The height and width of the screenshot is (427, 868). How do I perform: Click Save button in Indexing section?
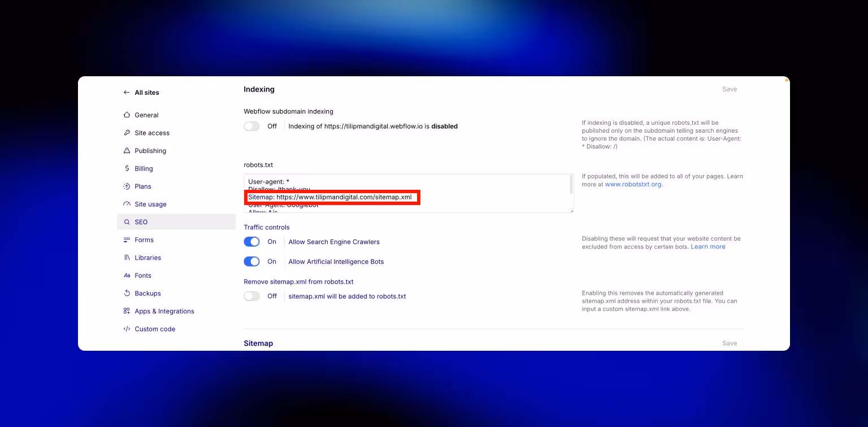(x=730, y=89)
